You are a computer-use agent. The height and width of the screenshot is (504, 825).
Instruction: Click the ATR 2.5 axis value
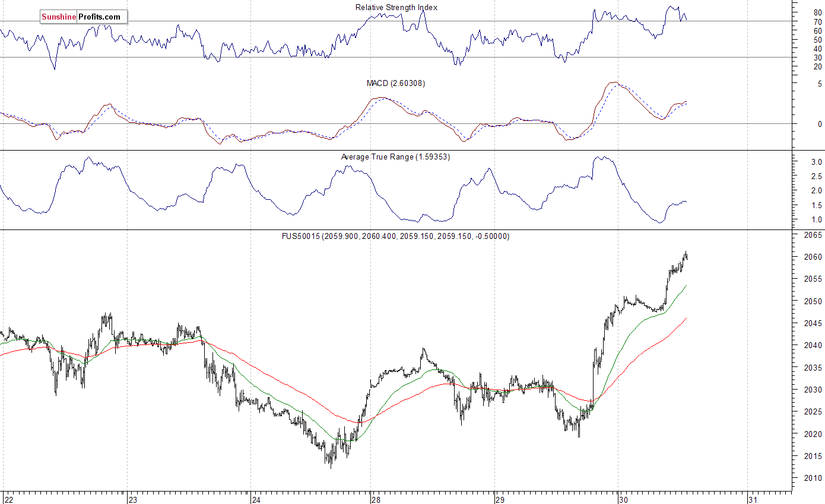(817, 177)
